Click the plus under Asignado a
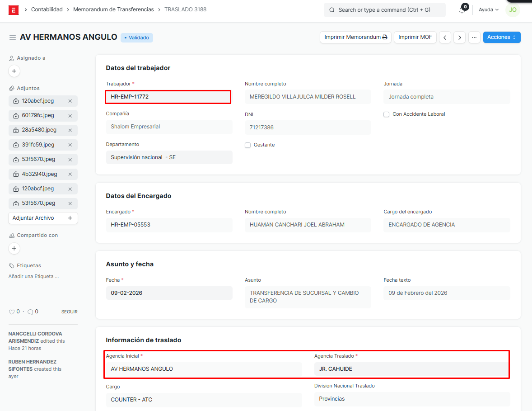The height and width of the screenshot is (411, 532). 14,71
